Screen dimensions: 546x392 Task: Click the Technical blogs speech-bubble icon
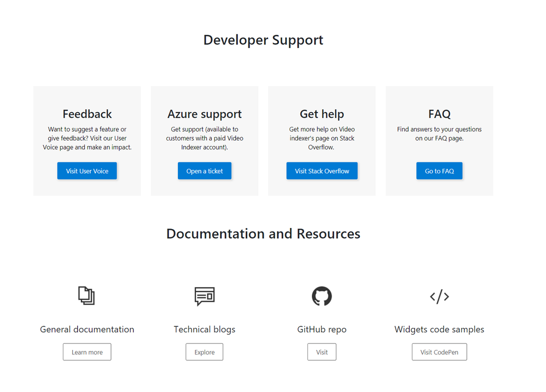pyautogui.click(x=205, y=296)
